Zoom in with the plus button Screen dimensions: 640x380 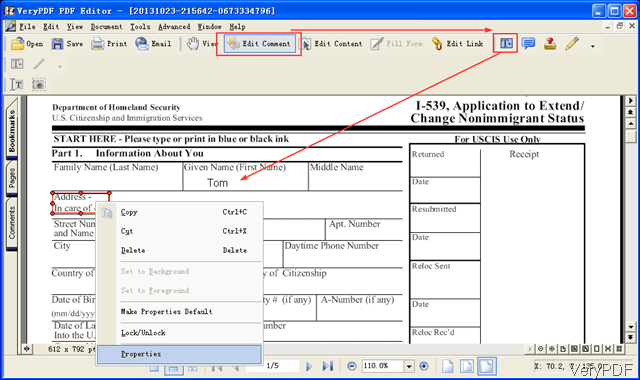pos(424,366)
